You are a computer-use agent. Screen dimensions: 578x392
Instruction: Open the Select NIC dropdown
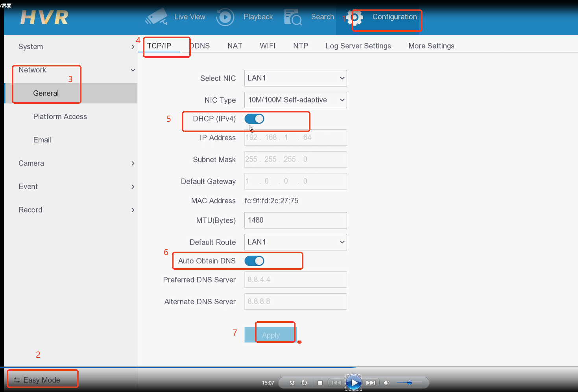[x=295, y=78]
